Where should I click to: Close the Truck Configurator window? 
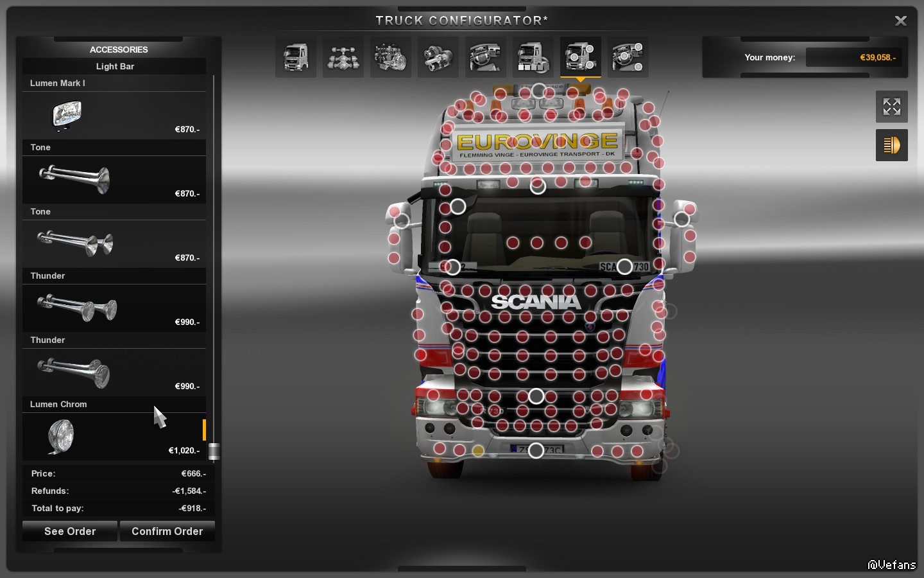pos(901,21)
